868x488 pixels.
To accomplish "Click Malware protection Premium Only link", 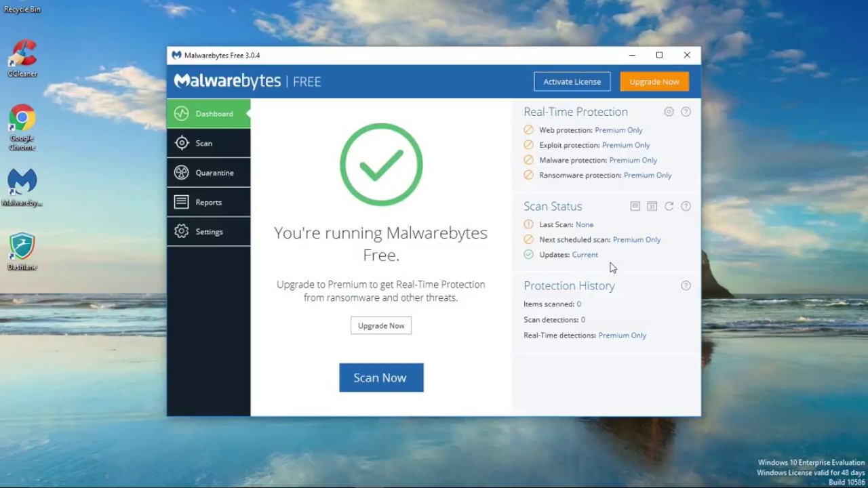I will tap(633, 160).
